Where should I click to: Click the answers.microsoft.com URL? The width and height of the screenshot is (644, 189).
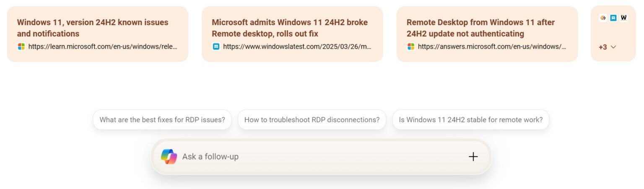click(492, 47)
